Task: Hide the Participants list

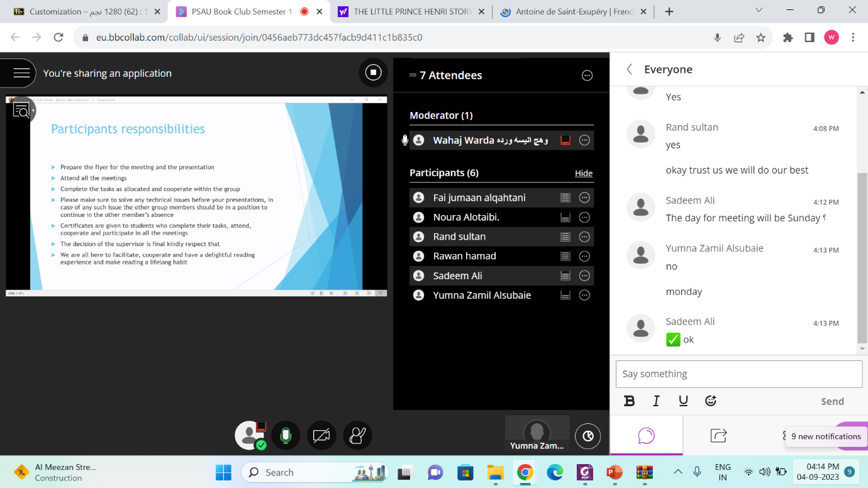Action: pyautogui.click(x=583, y=174)
